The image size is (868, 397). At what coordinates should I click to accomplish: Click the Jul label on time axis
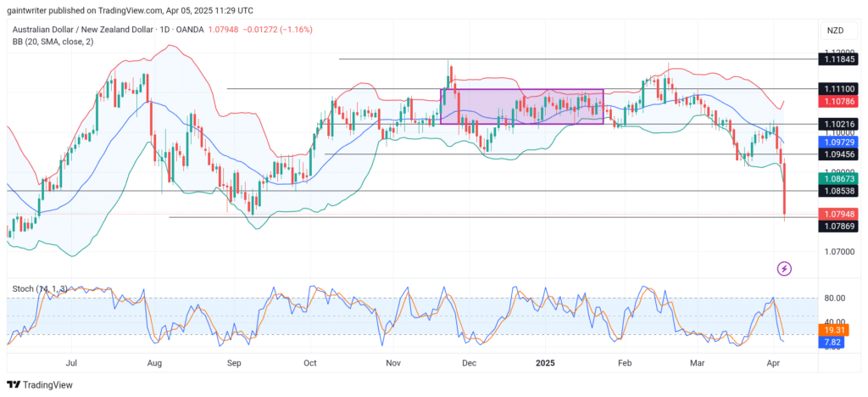point(71,364)
